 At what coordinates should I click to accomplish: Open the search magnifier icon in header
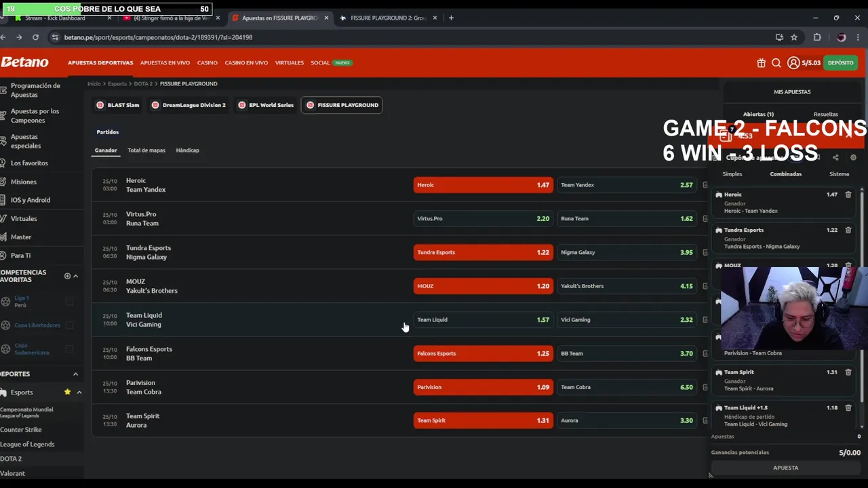(x=776, y=63)
